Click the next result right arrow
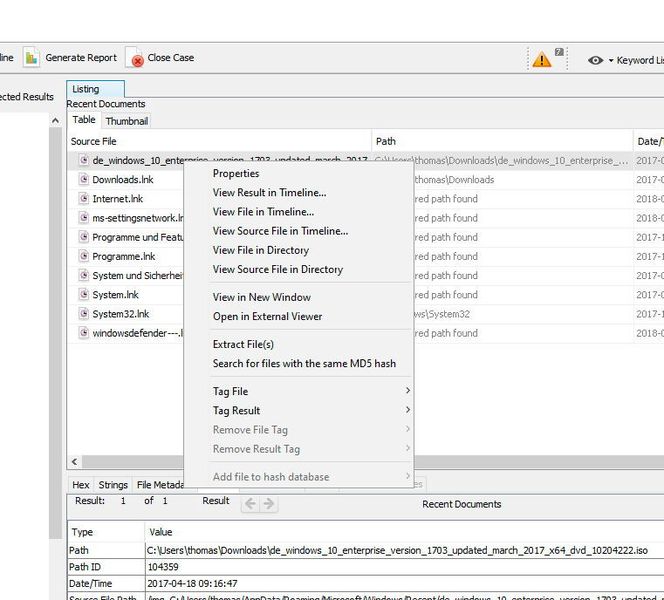The height and width of the screenshot is (600, 664). [x=268, y=504]
